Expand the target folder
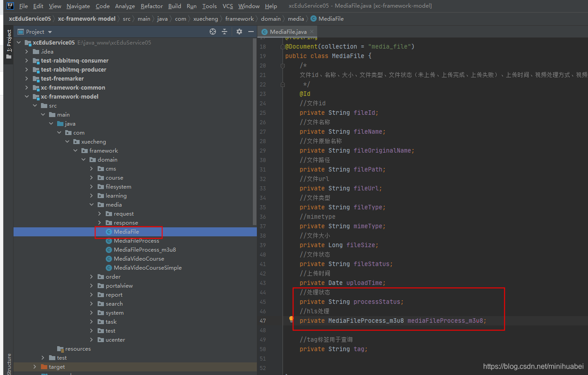Screen dimensions: 588x375 click(x=35, y=367)
